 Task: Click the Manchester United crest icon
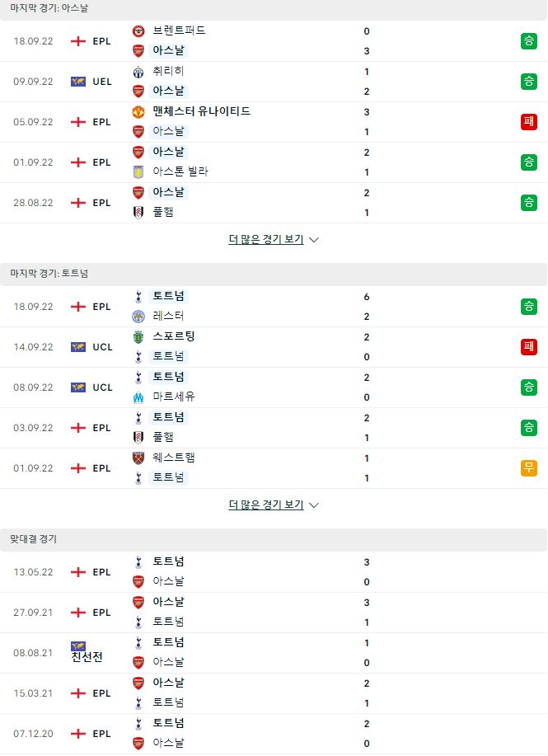(x=138, y=112)
